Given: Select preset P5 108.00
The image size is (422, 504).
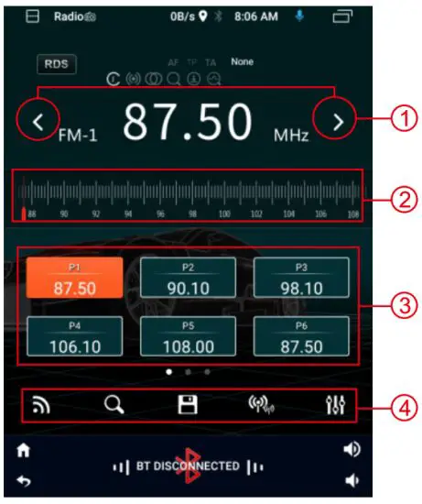Looking at the screenshot, I should point(189,336).
